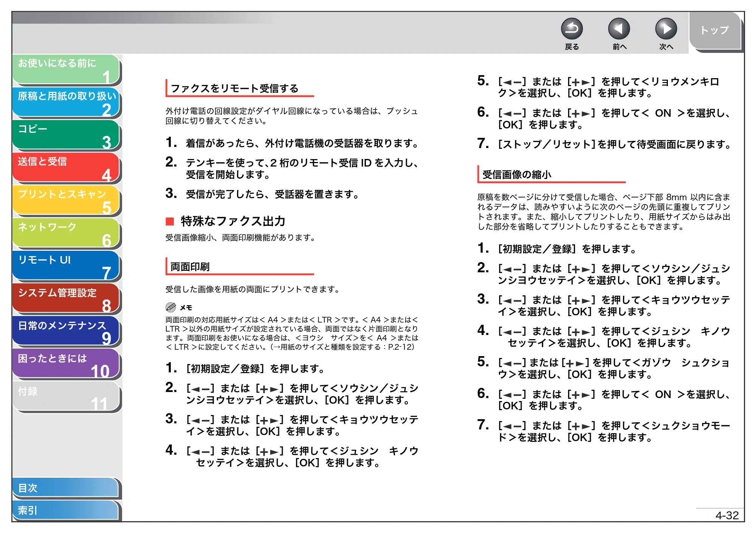Screen dimensions: 756x534
Task: Click the 受信画像の縮小 section heading
Action: click(x=517, y=174)
